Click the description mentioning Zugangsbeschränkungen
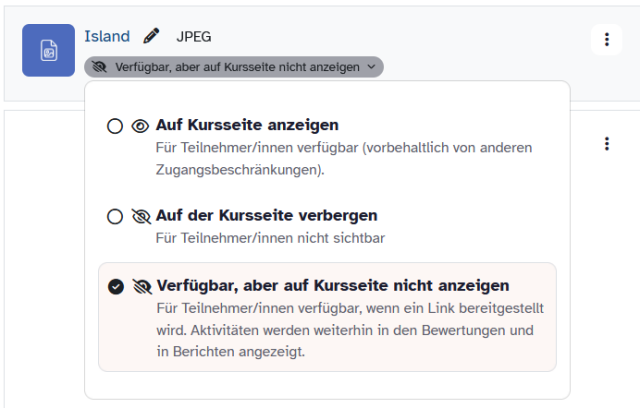The height and width of the screenshot is (408, 640). 344,158
